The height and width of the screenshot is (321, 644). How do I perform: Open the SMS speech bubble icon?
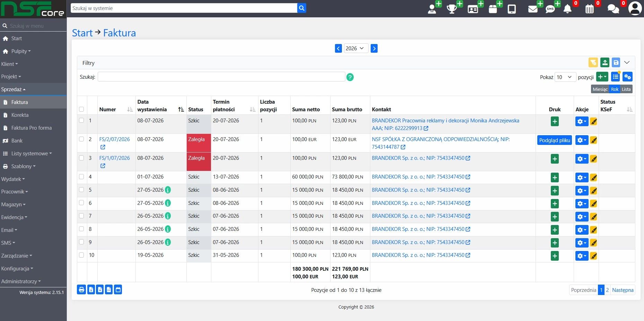coord(550,9)
